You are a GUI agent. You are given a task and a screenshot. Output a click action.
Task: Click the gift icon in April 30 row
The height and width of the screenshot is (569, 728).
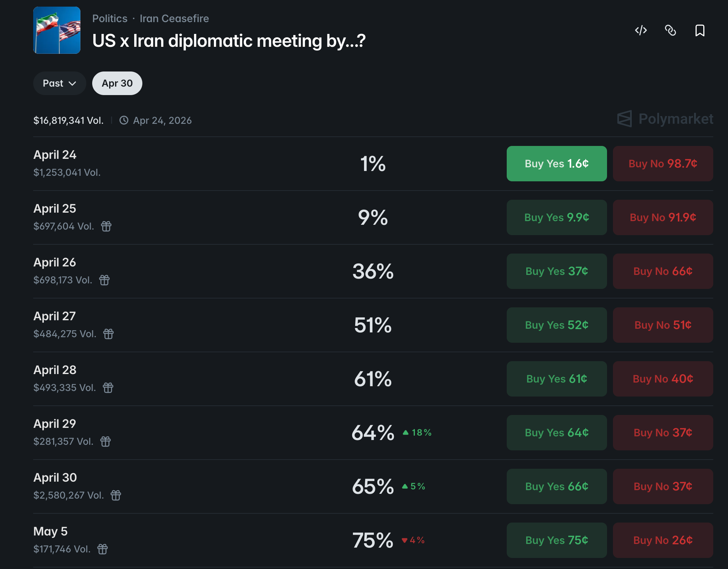(116, 495)
